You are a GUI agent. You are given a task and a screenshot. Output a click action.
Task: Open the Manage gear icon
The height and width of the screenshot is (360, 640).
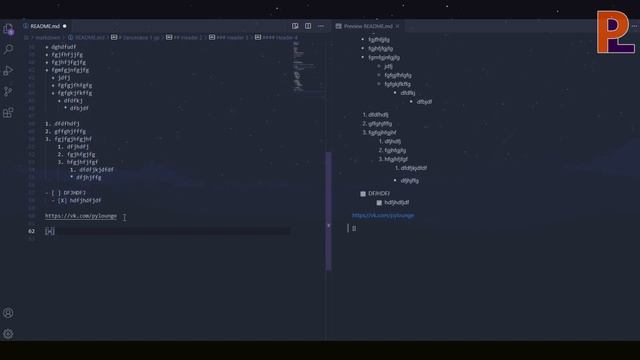pyautogui.click(x=8, y=334)
